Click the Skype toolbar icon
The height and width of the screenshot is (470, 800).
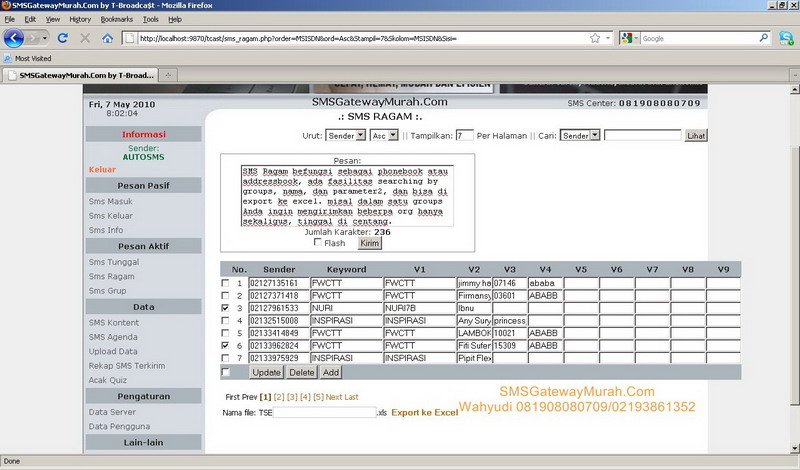786,38
